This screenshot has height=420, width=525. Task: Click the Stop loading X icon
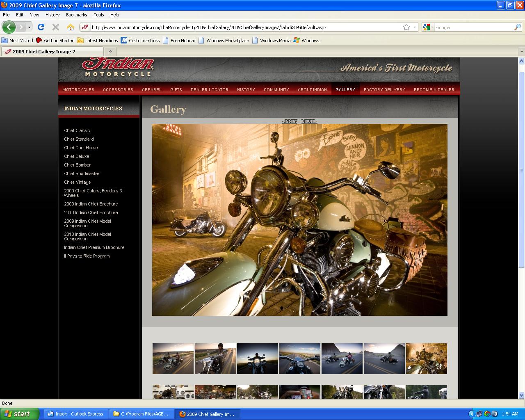pyautogui.click(x=56, y=27)
